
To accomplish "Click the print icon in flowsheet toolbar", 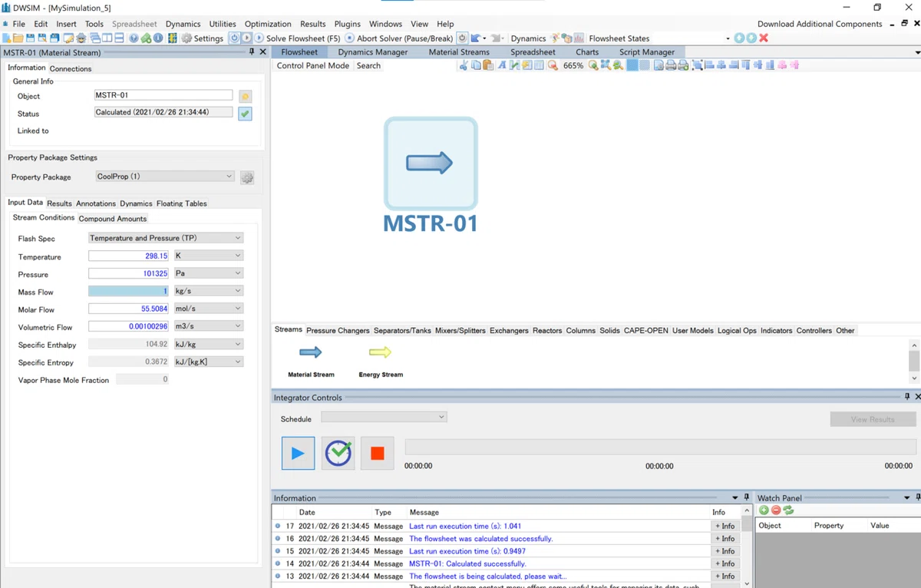I will pos(671,65).
